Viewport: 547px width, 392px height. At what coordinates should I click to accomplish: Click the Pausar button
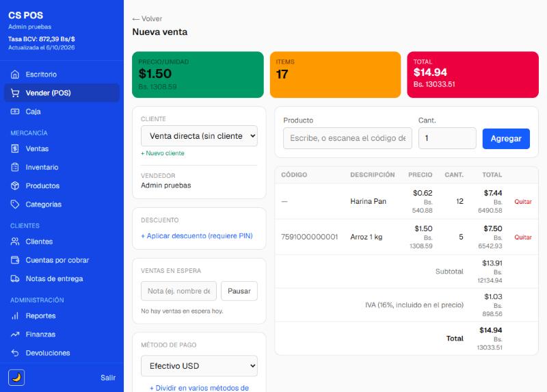(239, 291)
